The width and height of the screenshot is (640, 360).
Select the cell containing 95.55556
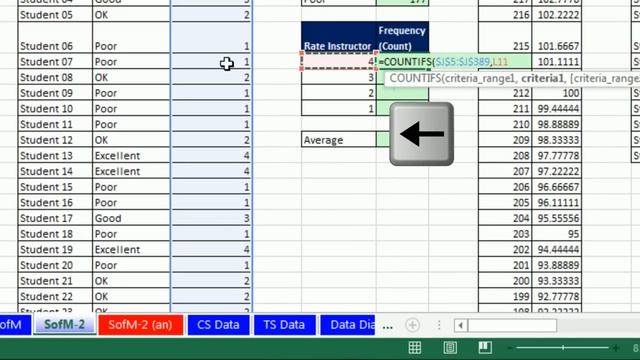(557, 218)
